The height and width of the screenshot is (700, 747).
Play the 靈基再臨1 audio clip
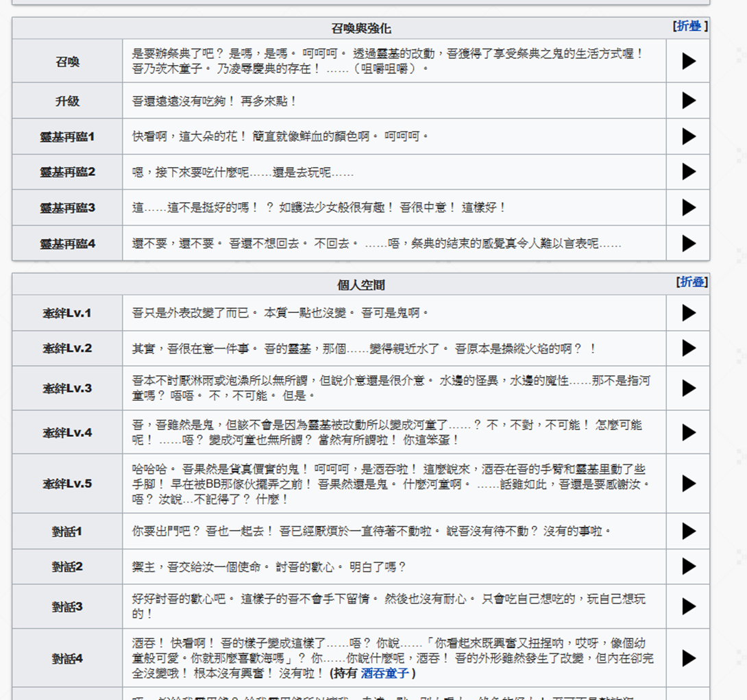tap(687, 136)
